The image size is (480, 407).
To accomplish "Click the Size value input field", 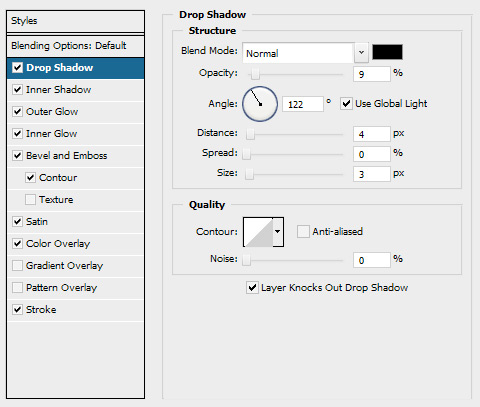I will 372,174.
